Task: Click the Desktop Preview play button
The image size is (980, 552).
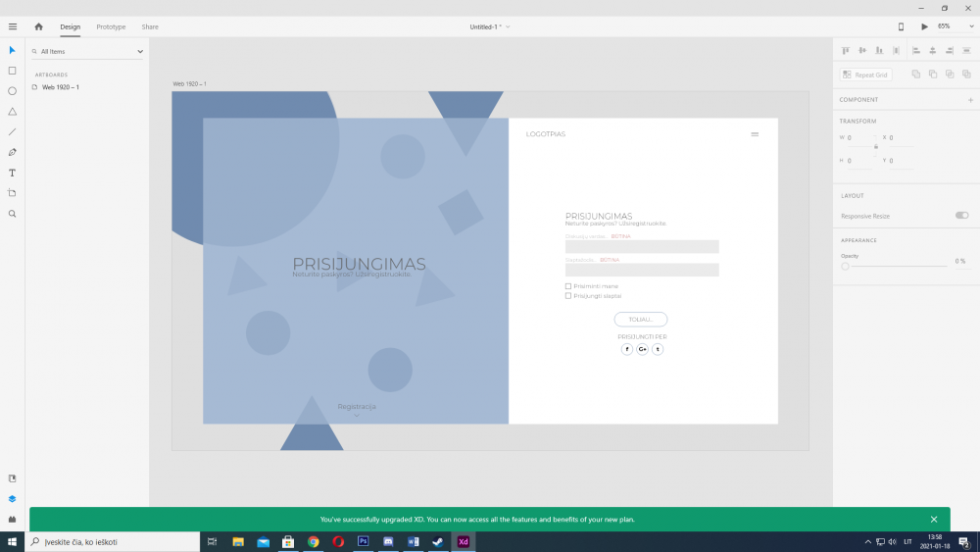Action: 924,26
